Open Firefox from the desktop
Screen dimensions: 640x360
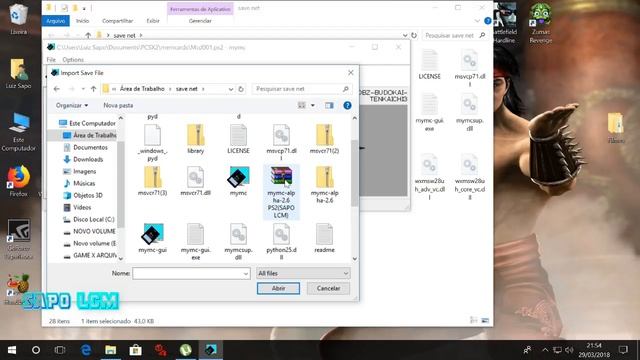pos(18,181)
